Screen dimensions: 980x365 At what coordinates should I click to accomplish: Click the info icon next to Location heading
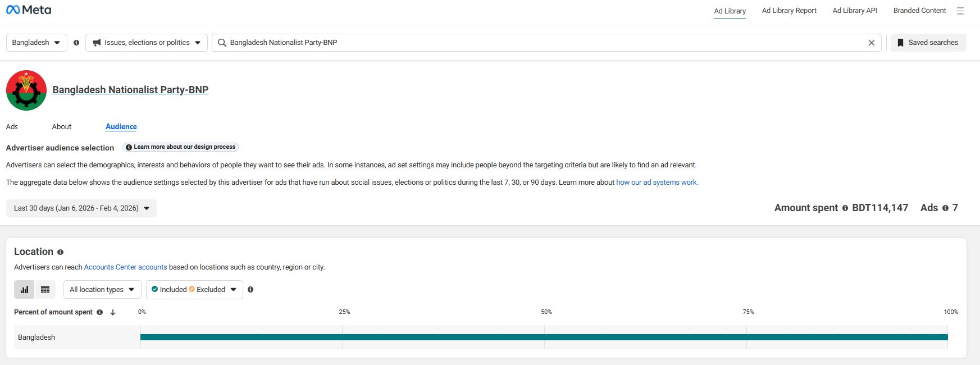tap(60, 252)
